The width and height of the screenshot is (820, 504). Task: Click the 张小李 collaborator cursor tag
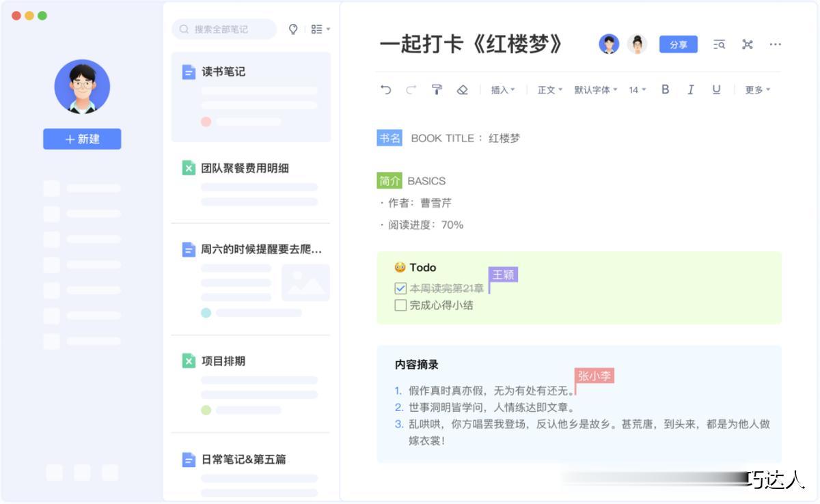coord(594,376)
